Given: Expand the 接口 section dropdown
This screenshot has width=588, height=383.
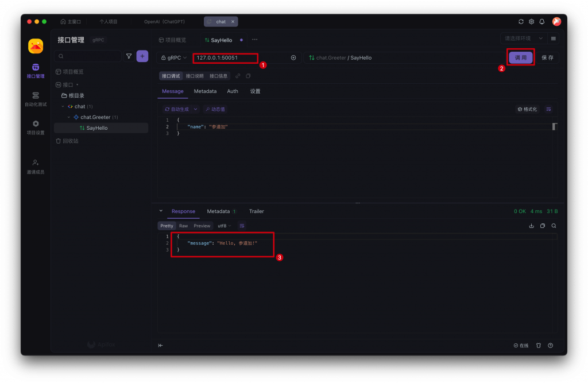Looking at the screenshot, I should [78, 85].
